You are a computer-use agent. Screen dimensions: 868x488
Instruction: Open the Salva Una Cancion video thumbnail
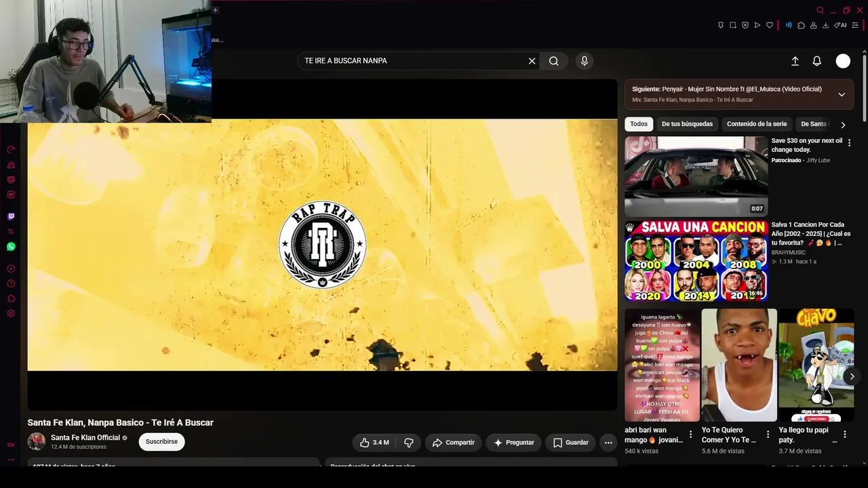click(x=696, y=261)
